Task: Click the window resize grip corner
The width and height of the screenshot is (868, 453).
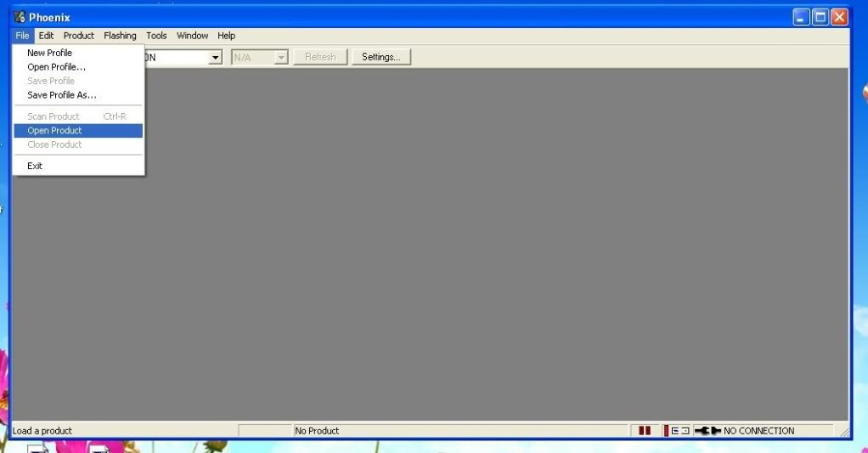Action: point(843,431)
